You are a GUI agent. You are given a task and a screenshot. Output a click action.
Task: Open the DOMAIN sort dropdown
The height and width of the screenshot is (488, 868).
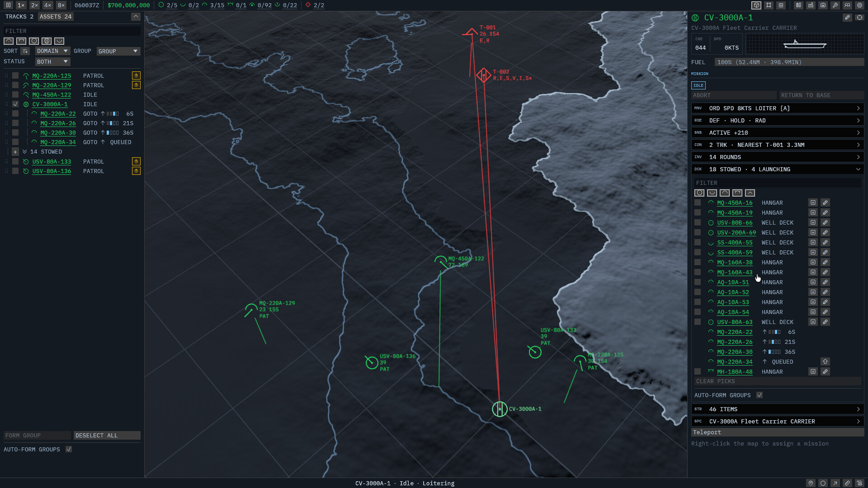tap(52, 51)
